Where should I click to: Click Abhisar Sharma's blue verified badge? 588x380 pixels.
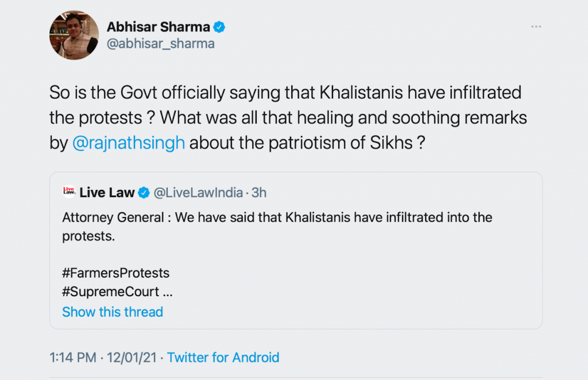(x=219, y=26)
